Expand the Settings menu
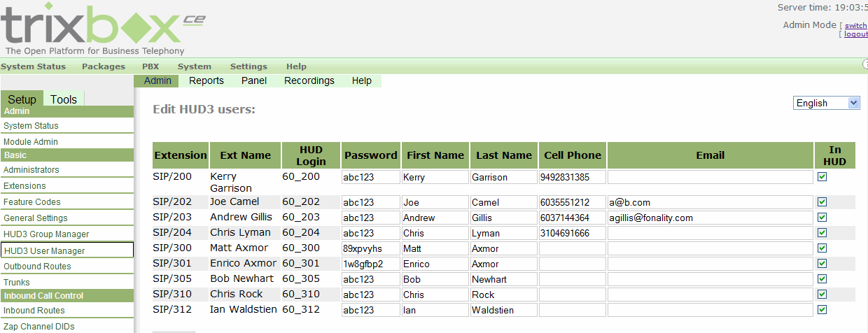This screenshot has height=333, width=868. 248,66
